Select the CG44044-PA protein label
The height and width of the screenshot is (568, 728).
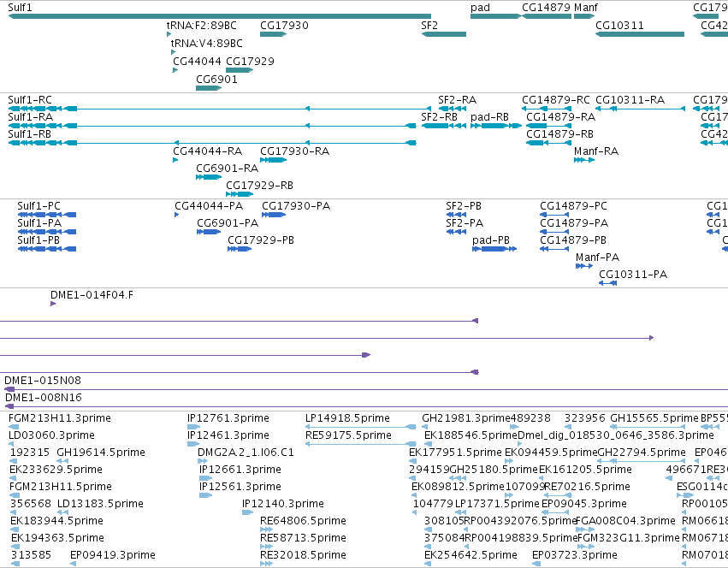click(209, 206)
